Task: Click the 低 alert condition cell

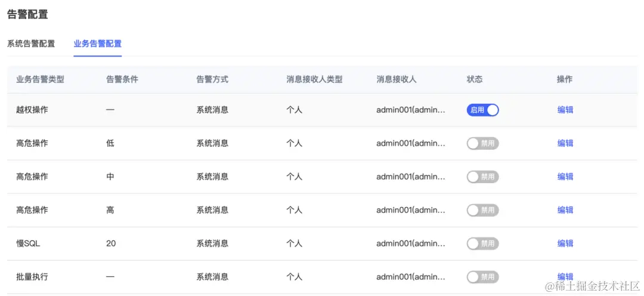Action: [x=110, y=143]
